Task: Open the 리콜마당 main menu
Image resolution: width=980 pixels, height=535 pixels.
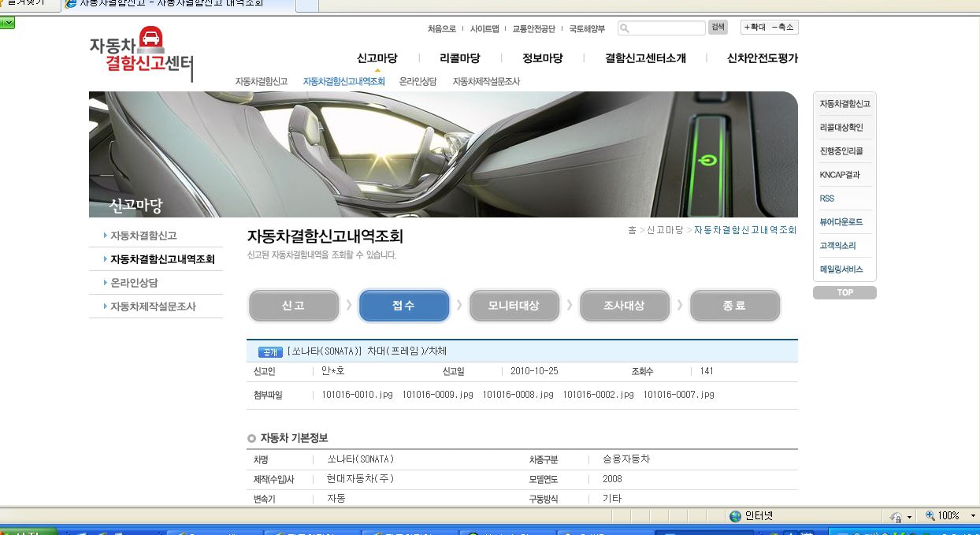Action: point(460,58)
